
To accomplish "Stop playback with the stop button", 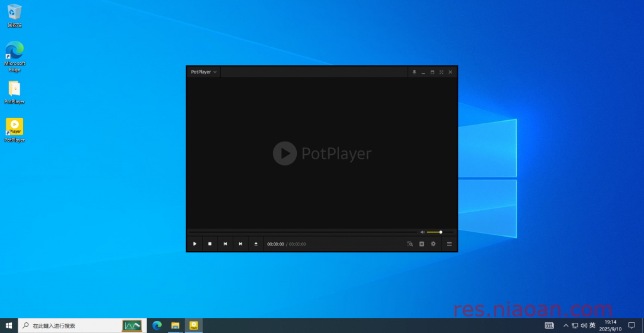I will tap(210, 244).
